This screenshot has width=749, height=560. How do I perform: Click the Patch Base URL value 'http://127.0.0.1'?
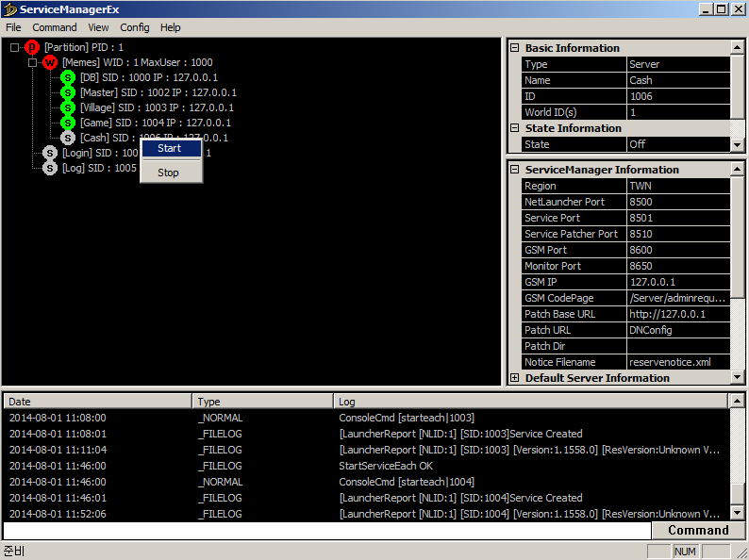pyautogui.click(x=678, y=314)
